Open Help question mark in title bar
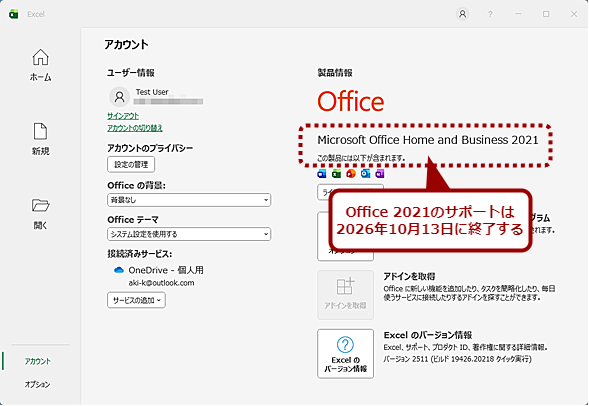The image size is (589, 406). pyautogui.click(x=490, y=14)
